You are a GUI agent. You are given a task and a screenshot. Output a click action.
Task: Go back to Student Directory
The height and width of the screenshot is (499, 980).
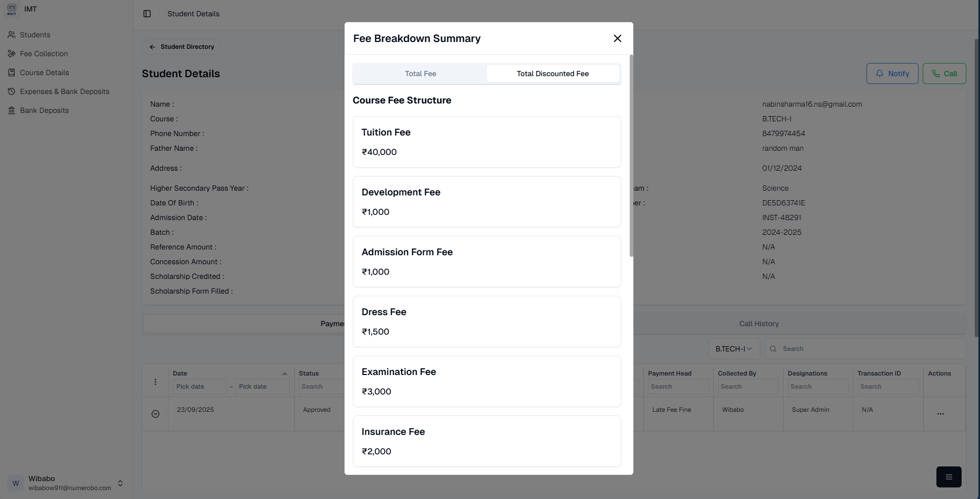[182, 47]
